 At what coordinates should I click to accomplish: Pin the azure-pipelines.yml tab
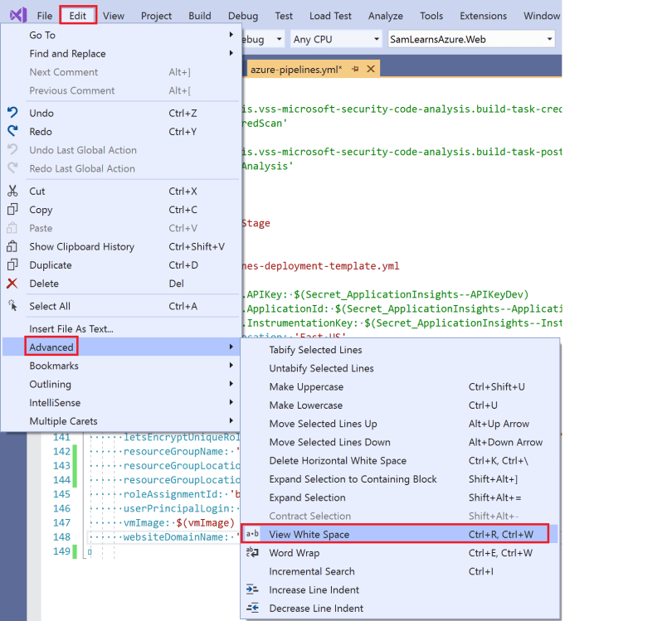pos(355,69)
